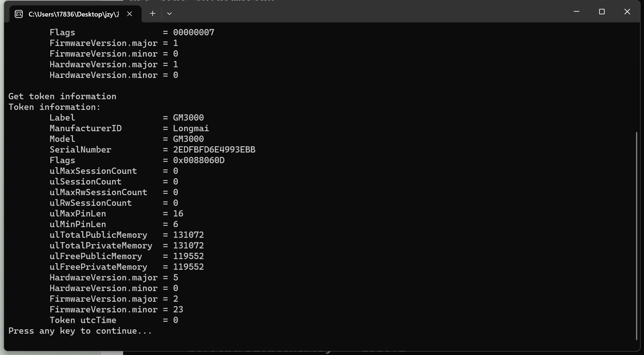Click GM3000 in the Label row
The height and width of the screenshot is (355, 644).
click(x=189, y=118)
